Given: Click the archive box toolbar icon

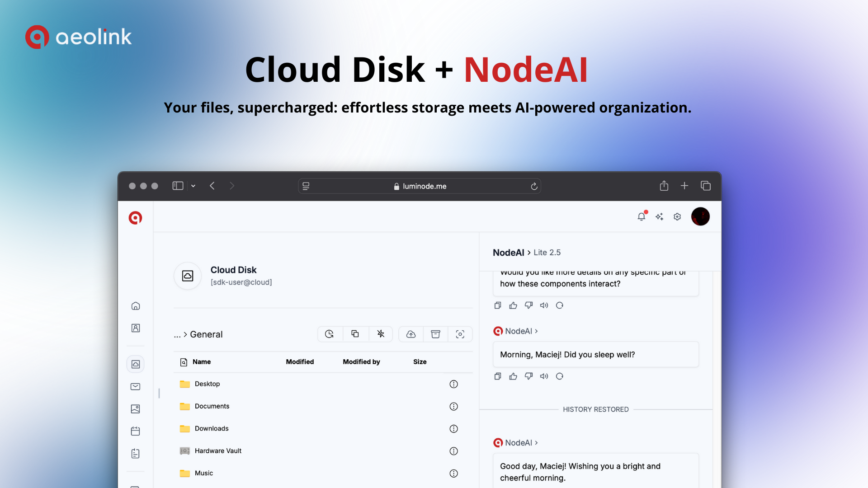Looking at the screenshot, I should (x=435, y=334).
